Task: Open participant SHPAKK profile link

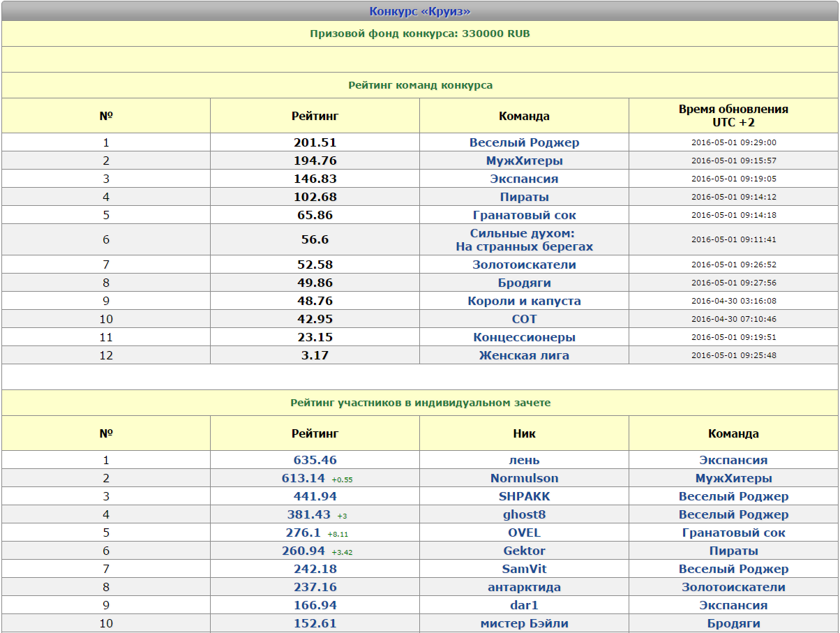Action: pyautogui.click(x=524, y=496)
